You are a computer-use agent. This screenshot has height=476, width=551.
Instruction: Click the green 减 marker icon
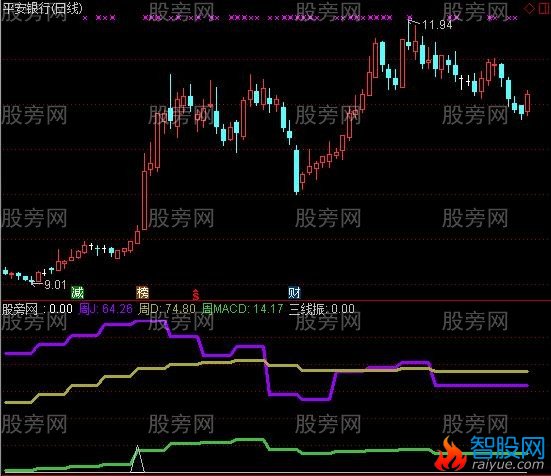coord(77,292)
